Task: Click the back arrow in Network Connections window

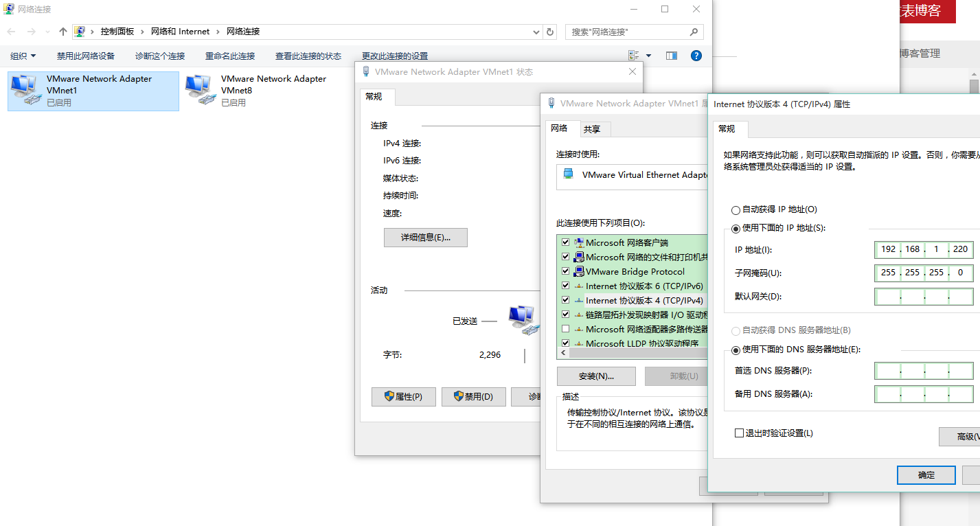Action: pyautogui.click(x=12, y=32)
